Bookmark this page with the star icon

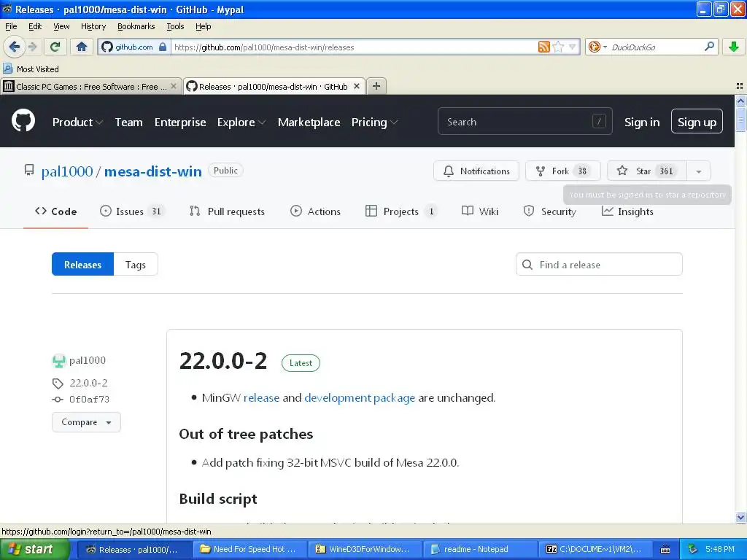(x=558, y=47)
